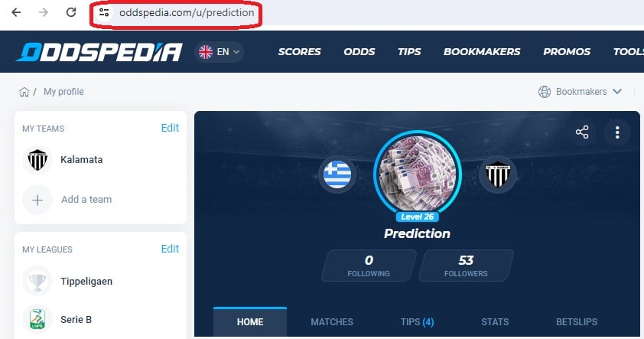Click the Greece flag badge

tap(337, 174)
